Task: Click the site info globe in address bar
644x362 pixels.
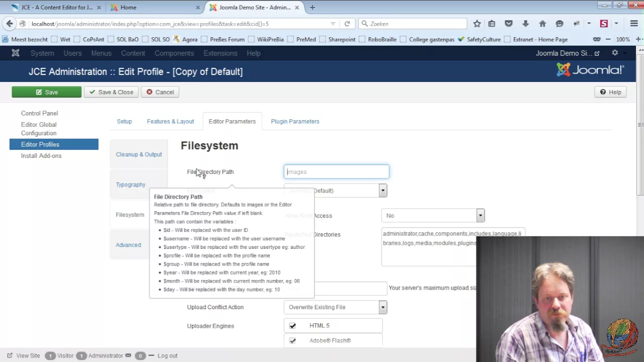Action: (23, 24)
